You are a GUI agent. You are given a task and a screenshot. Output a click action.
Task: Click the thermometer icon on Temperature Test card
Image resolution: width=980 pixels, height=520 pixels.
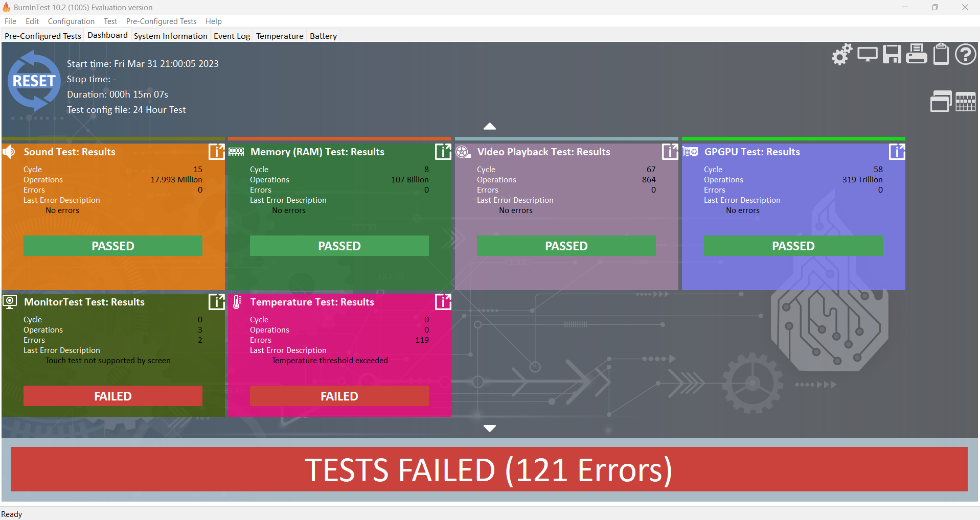click(237, 302)
